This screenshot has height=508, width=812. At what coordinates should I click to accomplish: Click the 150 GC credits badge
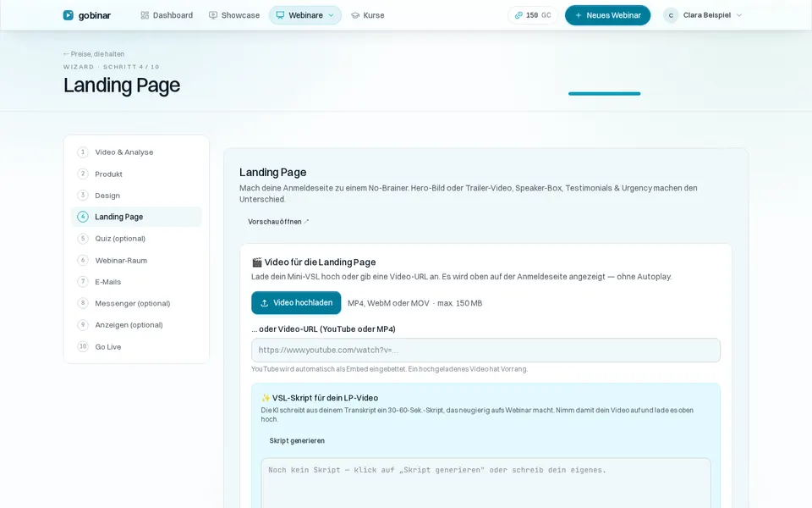coord(533,15)
